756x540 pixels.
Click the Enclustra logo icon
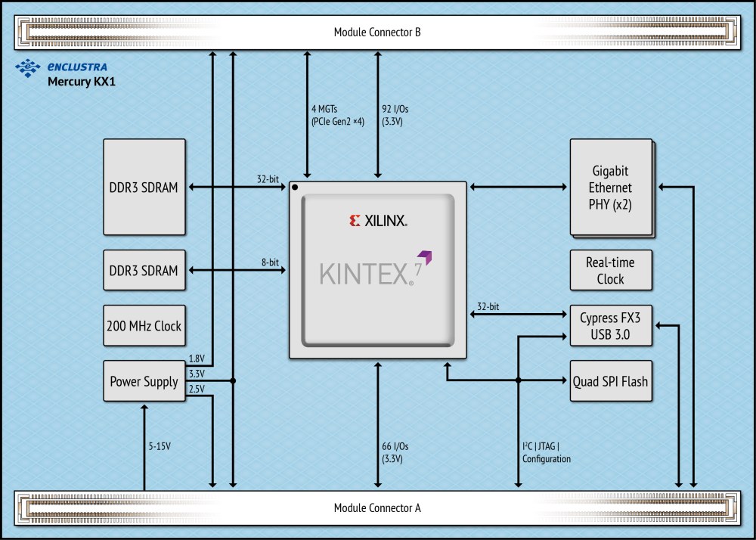point(27,67)
